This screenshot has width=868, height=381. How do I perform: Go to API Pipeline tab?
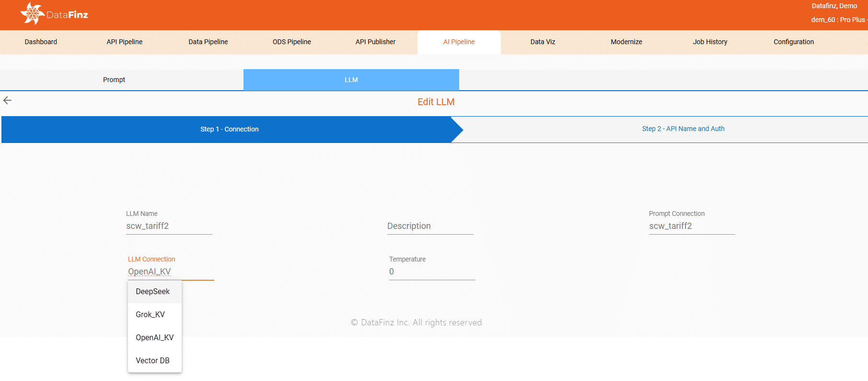[125, 42]
